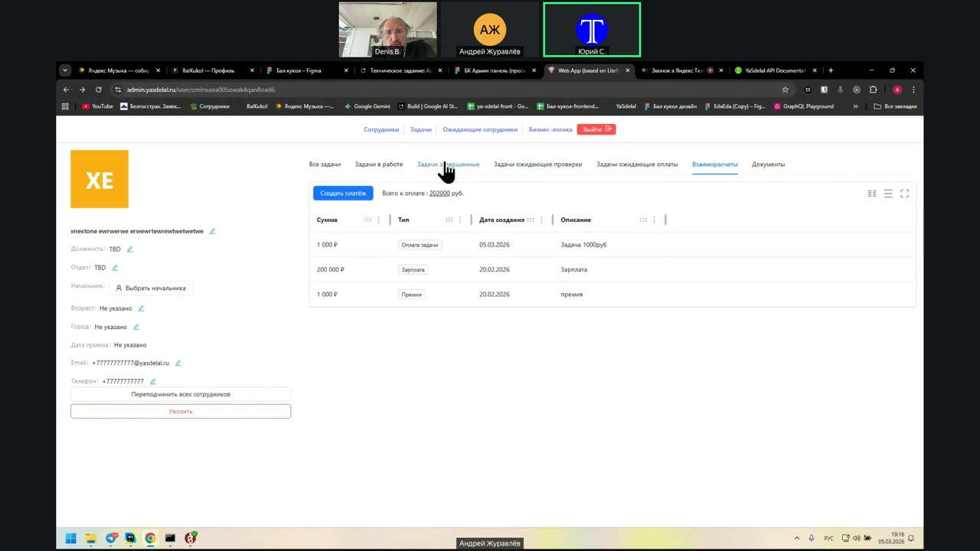
Task: Edit the Email field via pencil icon
Action: point(178,364)
